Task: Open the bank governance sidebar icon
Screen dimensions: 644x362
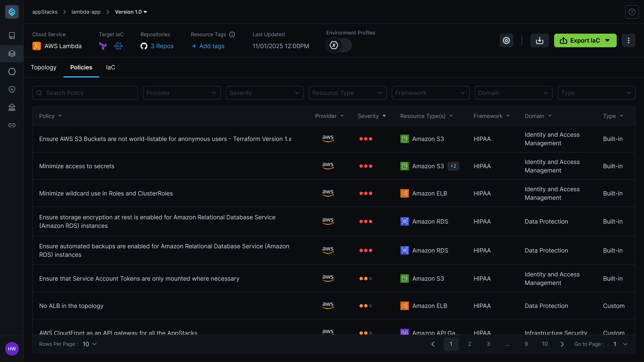Action: coord(12,107)
